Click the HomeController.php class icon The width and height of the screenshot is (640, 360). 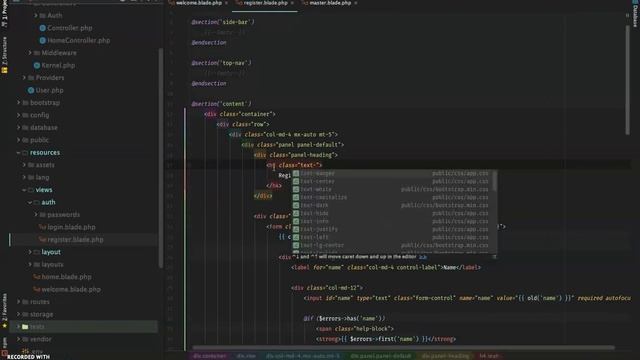pyautogui.click(x=42, y=40)
